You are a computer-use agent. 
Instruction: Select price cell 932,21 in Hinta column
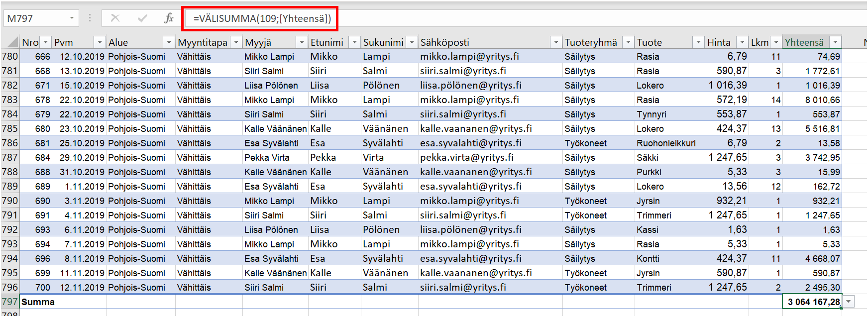[x=727, y=201]
